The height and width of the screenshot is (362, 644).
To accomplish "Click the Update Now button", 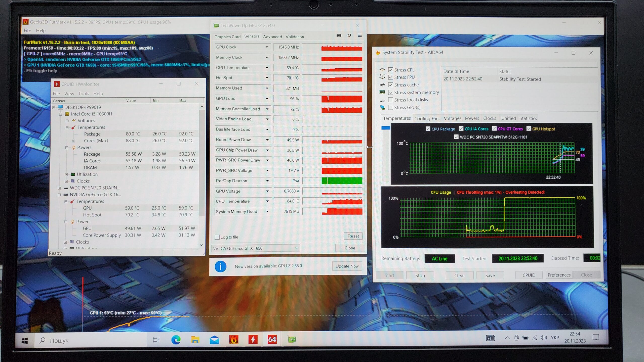I will (347, 266).
